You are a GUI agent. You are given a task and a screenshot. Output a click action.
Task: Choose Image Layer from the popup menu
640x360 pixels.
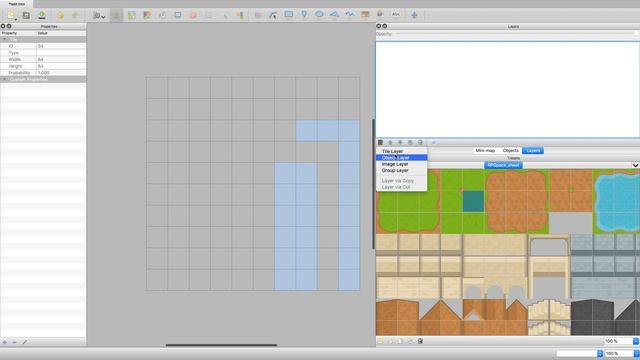pyautogui.click(x=402, y=164)
